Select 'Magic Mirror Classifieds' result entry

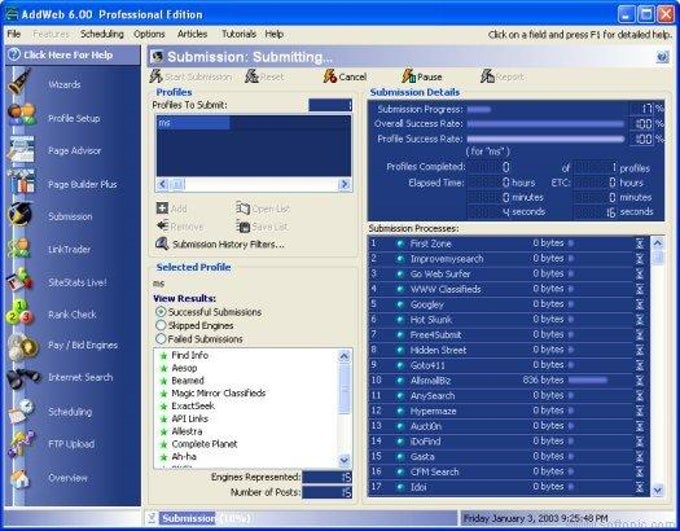click(219, 393)
